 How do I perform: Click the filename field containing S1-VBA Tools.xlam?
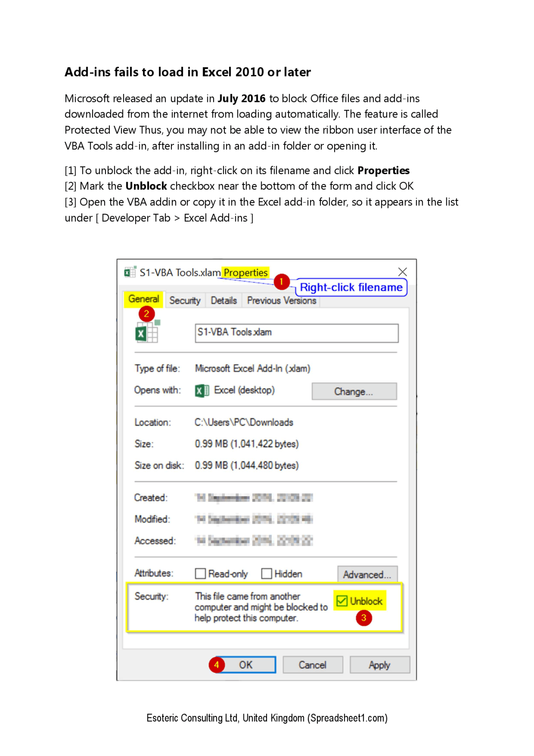297,333
